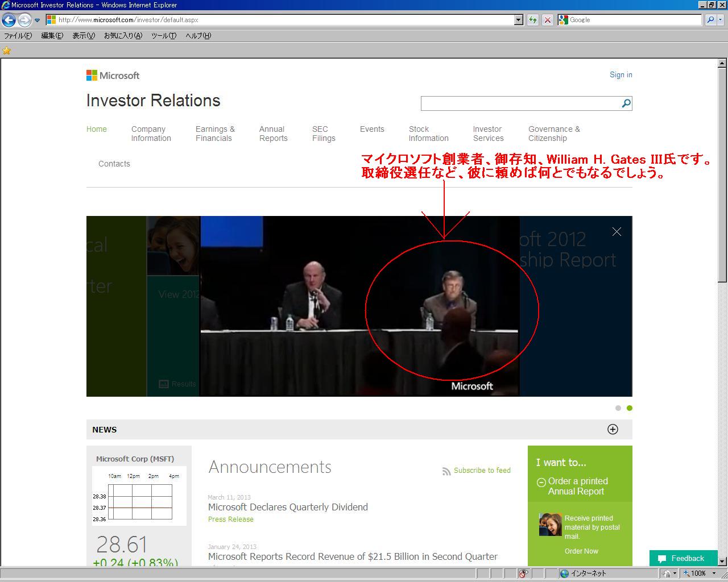
Task: Open the Press Release link
Action: [231, 519]
